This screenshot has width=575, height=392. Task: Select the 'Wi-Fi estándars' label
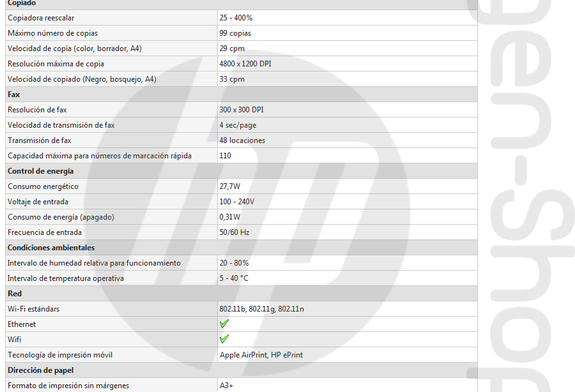[x=33, y=309]
